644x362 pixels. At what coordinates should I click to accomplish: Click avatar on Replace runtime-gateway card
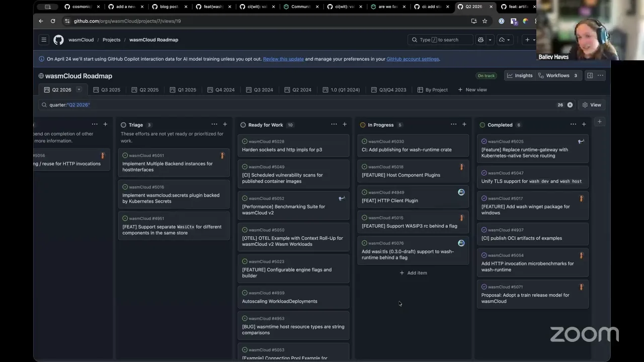click(581, 141)
